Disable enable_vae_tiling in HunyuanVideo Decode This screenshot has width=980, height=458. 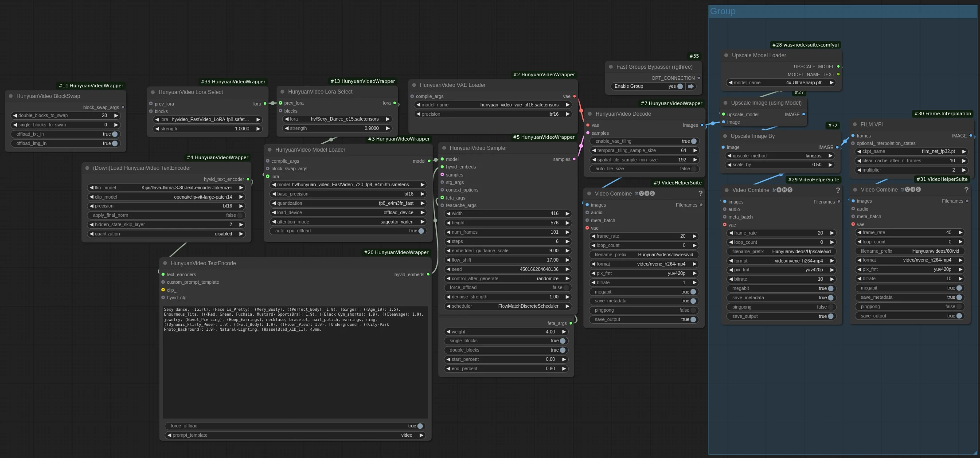(x=693, y=141)
